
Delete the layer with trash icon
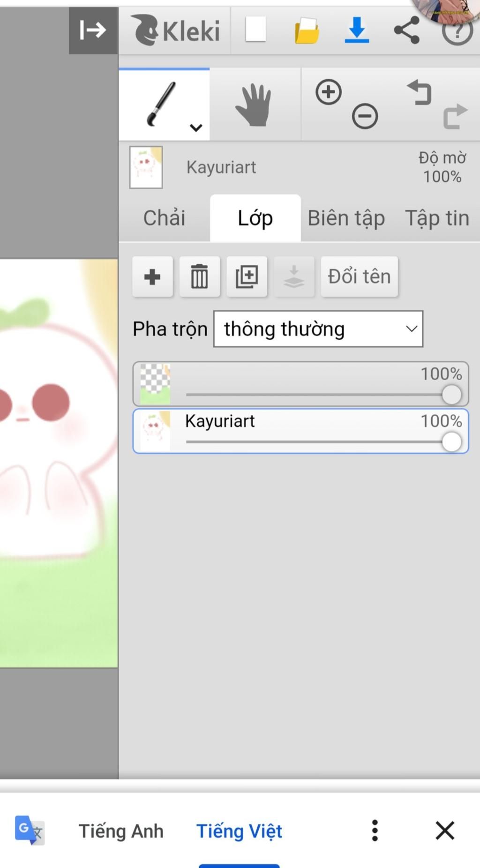[x=200, y=277]
